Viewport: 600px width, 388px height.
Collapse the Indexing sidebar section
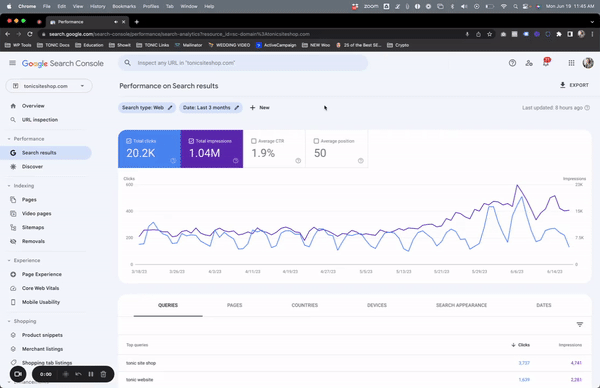[9, 186]
